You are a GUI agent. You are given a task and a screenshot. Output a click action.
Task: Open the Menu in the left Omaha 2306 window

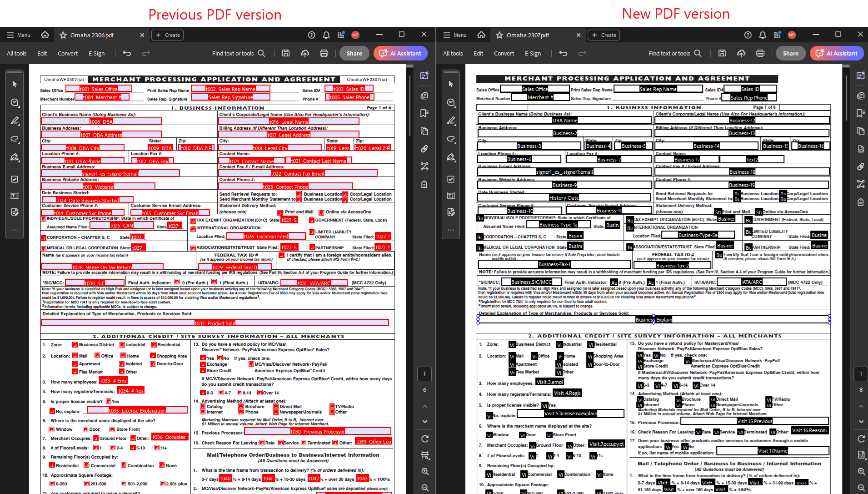[19, 35]
